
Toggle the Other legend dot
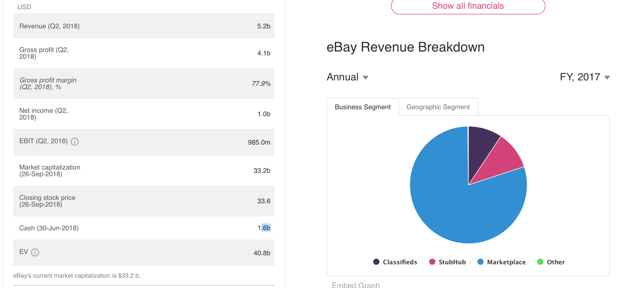click(x=540, y=262)
